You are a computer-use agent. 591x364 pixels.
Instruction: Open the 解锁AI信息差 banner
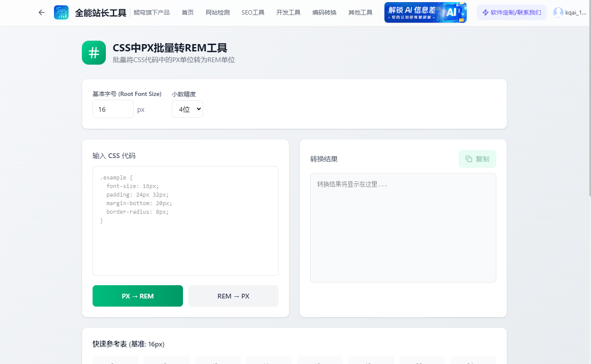(425, 12)
